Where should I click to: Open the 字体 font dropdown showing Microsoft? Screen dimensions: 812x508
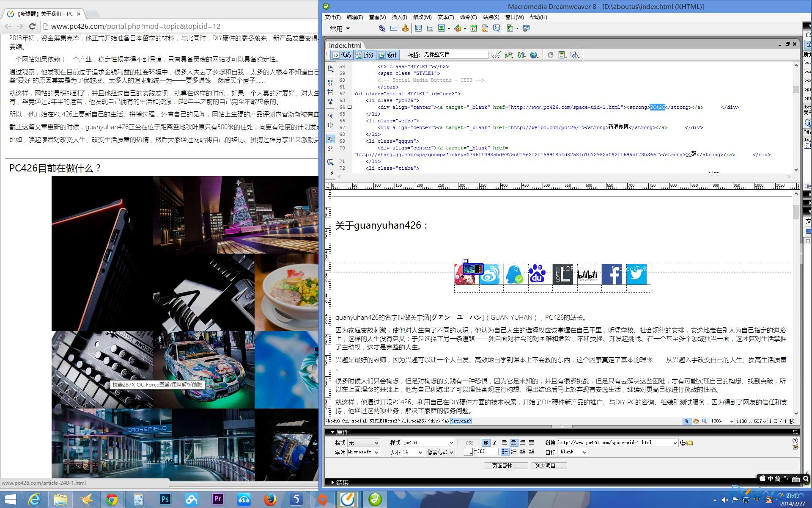(x=364, y=452)
